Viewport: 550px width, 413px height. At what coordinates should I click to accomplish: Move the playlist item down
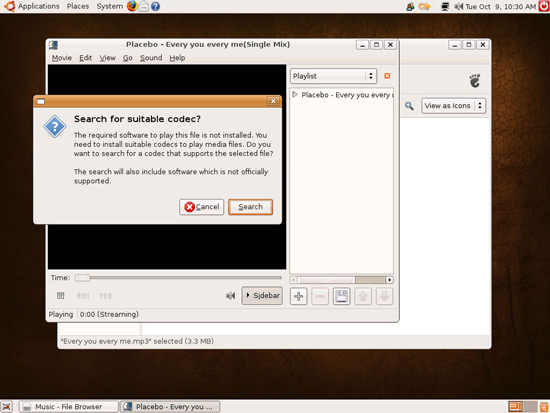(x=384, y=296)
